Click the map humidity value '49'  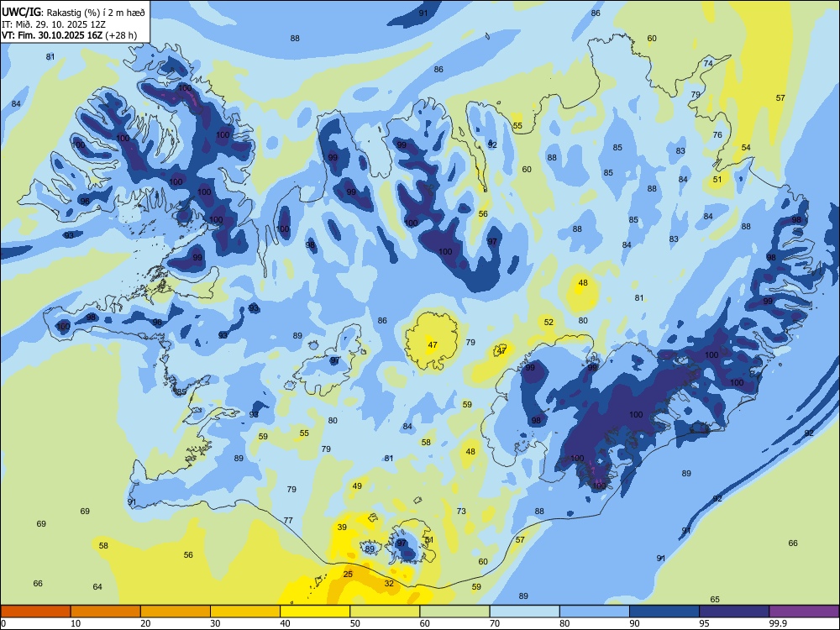(357, 486)
